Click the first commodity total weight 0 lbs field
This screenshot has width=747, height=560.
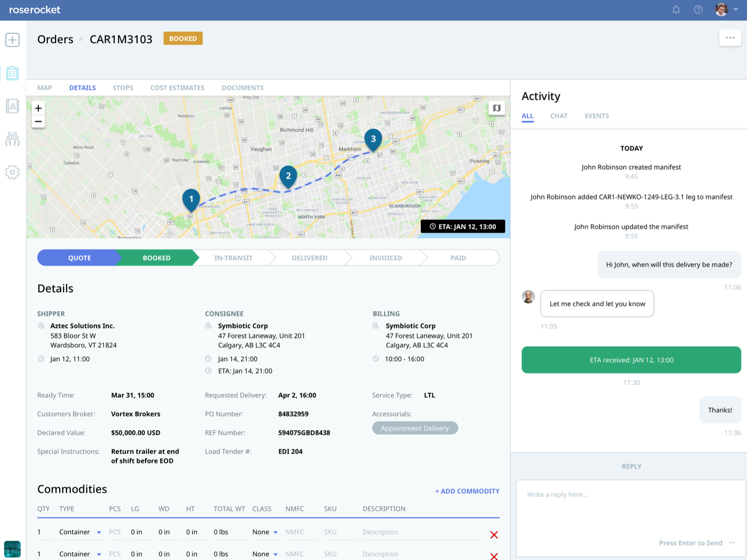tap(230, 532)
